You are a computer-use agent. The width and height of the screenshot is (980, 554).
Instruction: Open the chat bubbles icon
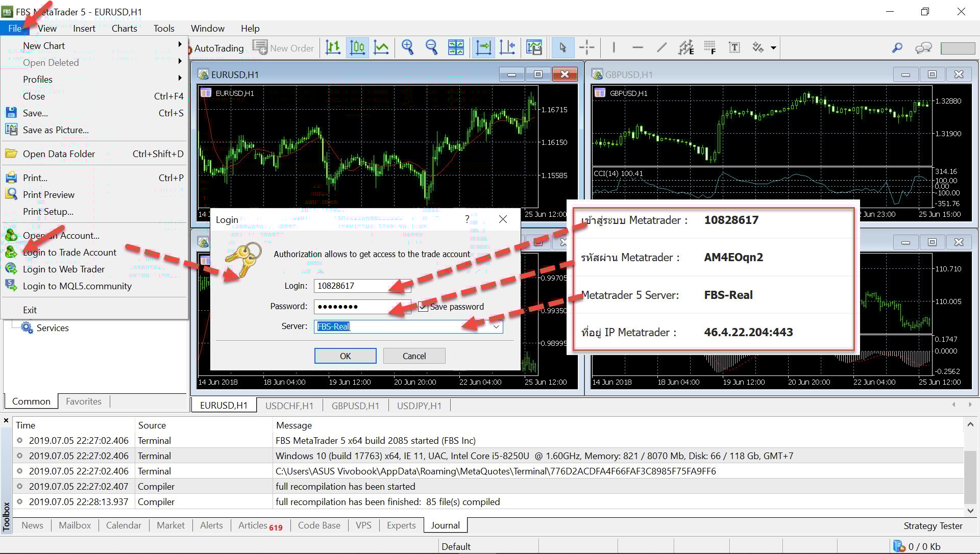click(923, 48)
